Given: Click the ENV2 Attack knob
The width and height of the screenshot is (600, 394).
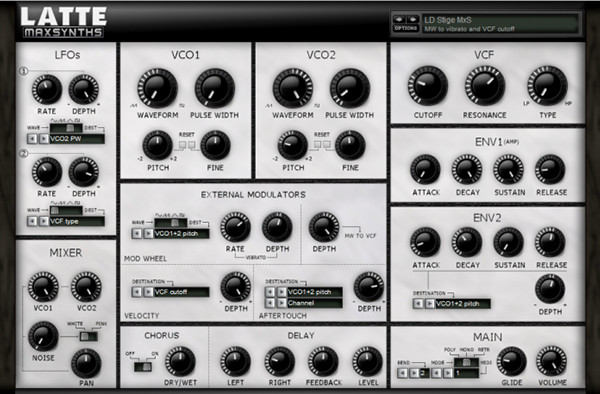Looking at the screenshot, I should pos(425,242).
